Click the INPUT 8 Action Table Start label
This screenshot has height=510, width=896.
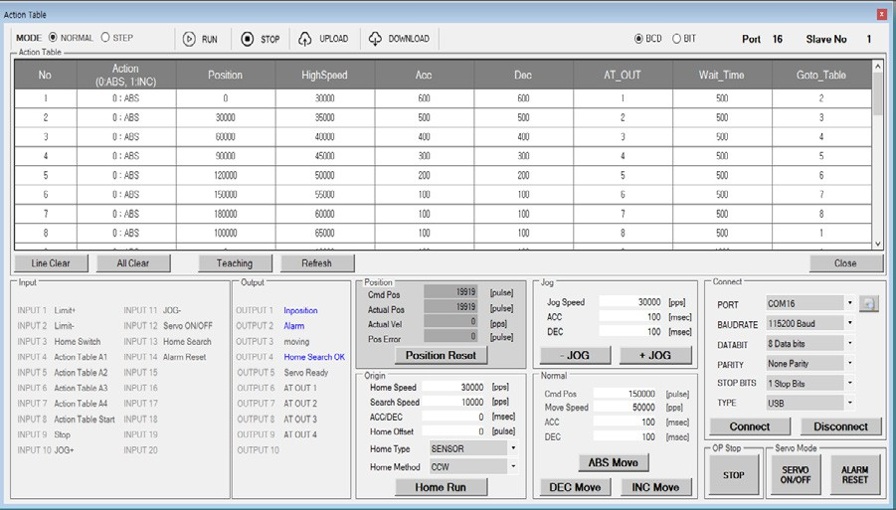point(85,419)
